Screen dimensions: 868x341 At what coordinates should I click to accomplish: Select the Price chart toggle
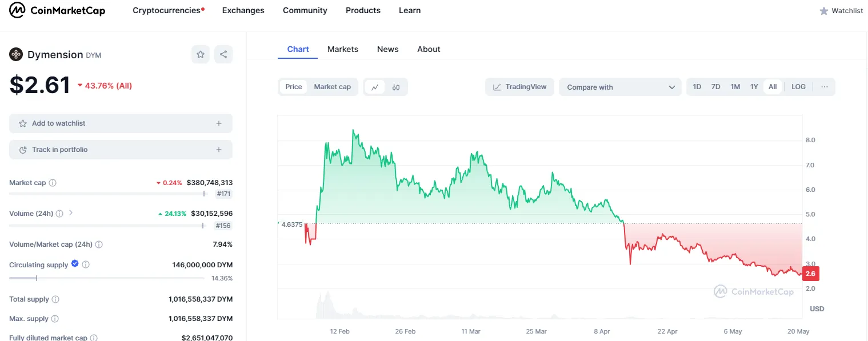tap(294, 87)
